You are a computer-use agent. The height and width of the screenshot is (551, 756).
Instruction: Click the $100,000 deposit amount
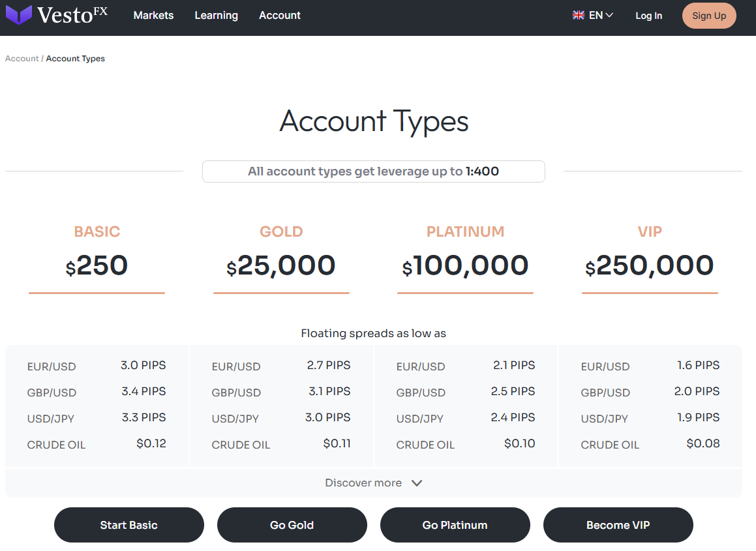tap(465, 265)
